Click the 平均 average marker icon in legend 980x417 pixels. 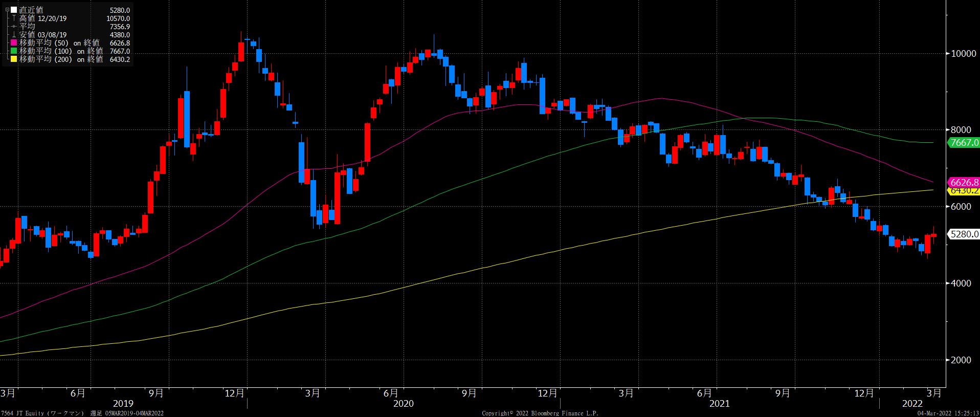click(14, 26)
